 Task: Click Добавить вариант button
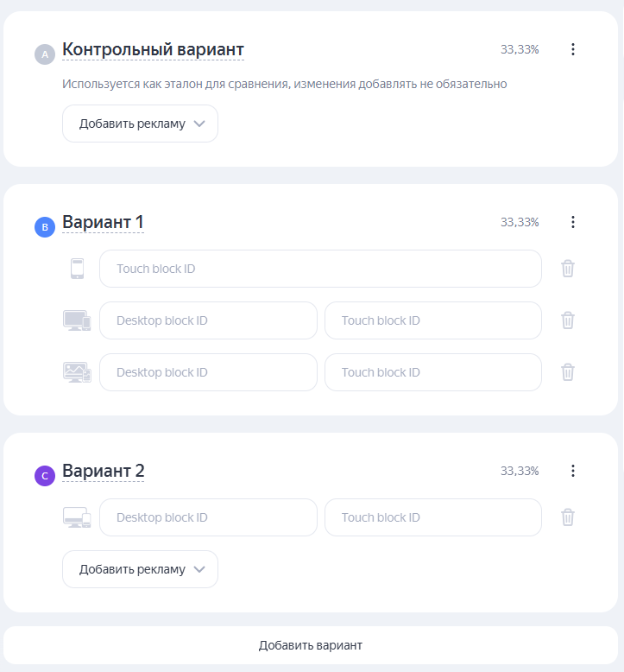(311, 645)
